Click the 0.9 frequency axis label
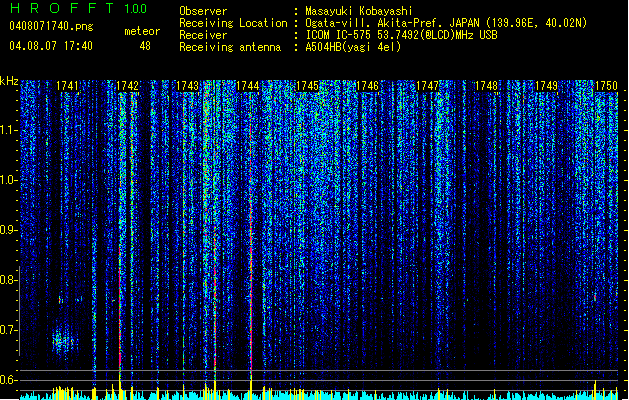 click(7, 230)
